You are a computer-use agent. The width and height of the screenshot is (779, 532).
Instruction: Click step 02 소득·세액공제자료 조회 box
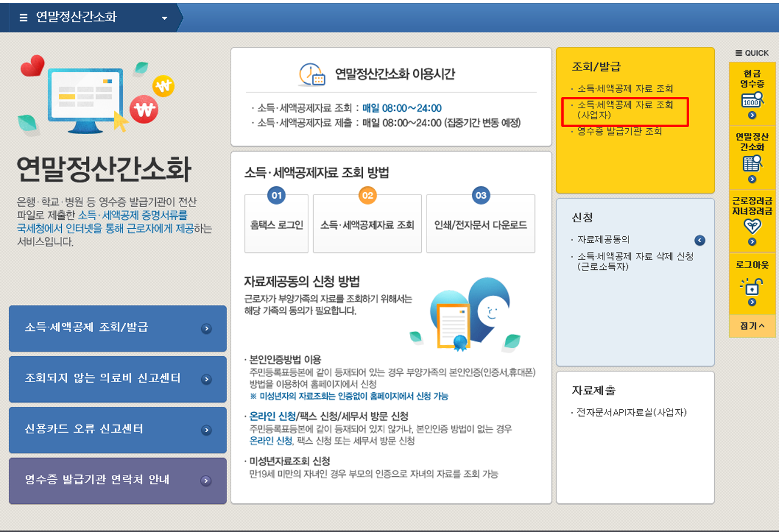[x=367, y=224]
